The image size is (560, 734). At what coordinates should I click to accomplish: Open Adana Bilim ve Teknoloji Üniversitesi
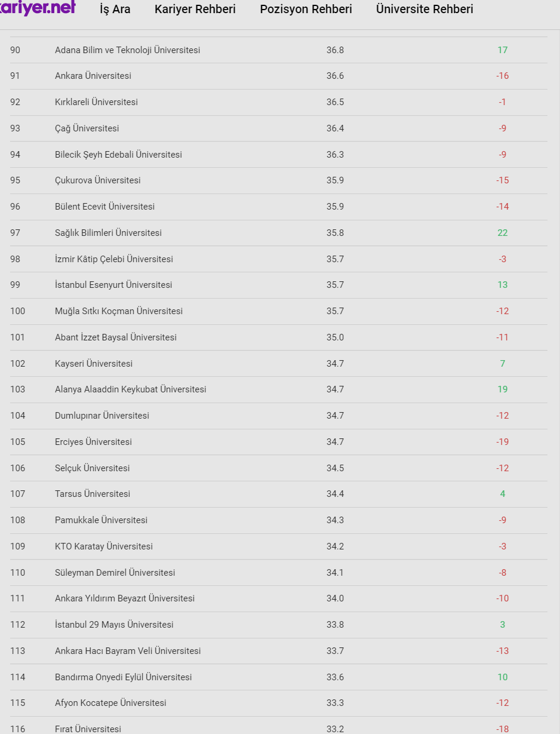(127, 50)
